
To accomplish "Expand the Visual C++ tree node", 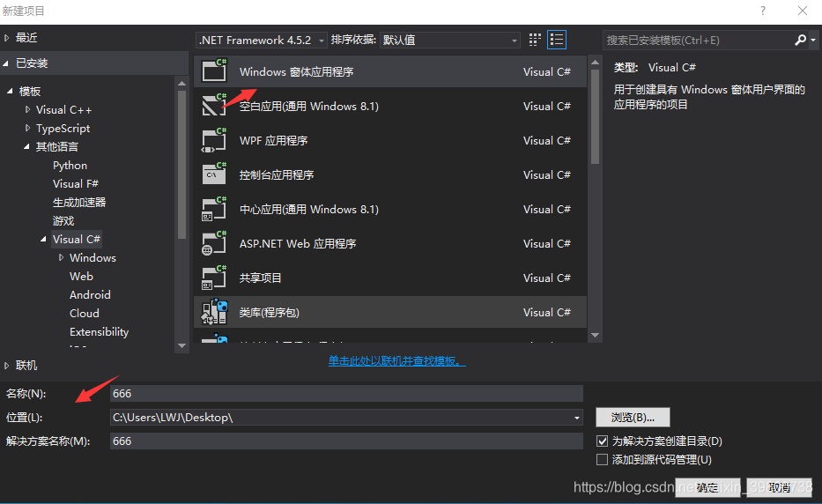I will click(27, 109).
